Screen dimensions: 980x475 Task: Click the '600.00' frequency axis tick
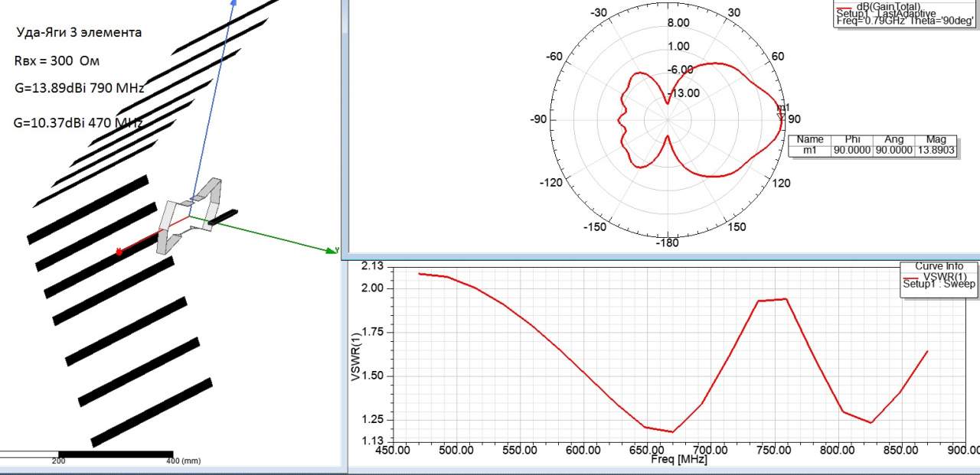point(583,451)
